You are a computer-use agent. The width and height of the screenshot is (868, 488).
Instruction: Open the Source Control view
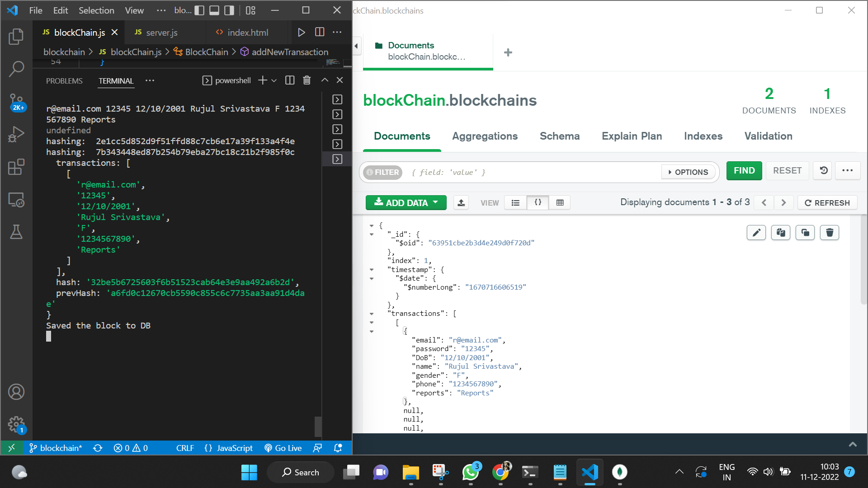tap(16, 100)
